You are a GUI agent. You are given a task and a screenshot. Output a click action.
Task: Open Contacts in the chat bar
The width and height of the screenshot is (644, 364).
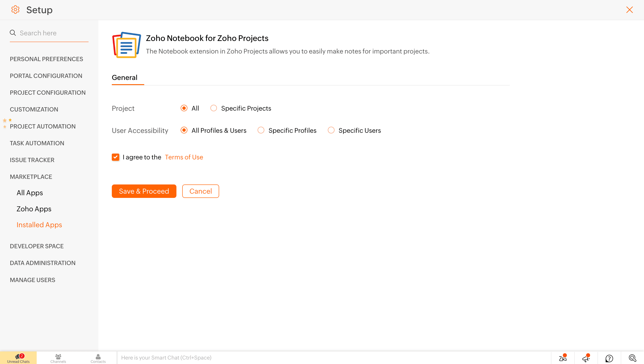coord(98,358)
